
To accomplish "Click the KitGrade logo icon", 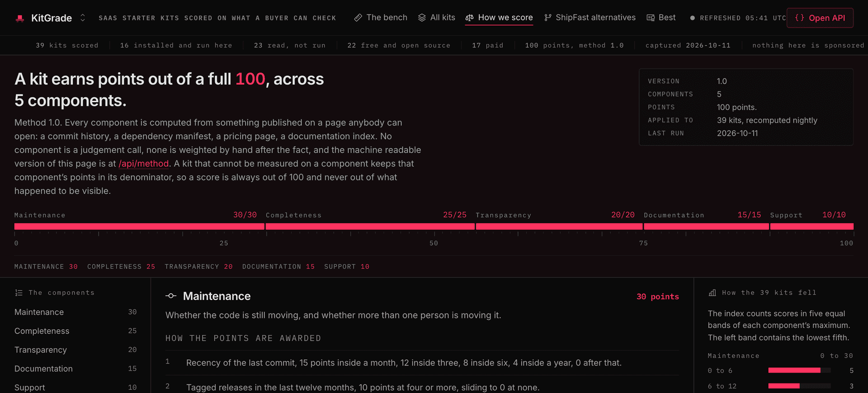I will pyautogui.click(x=20, y=18).
